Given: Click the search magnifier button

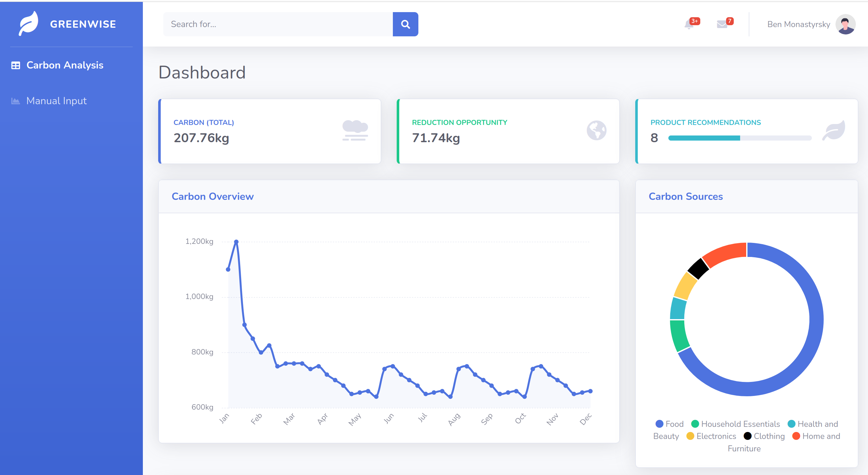Looking at the screenshot, I should click(405, 24).
